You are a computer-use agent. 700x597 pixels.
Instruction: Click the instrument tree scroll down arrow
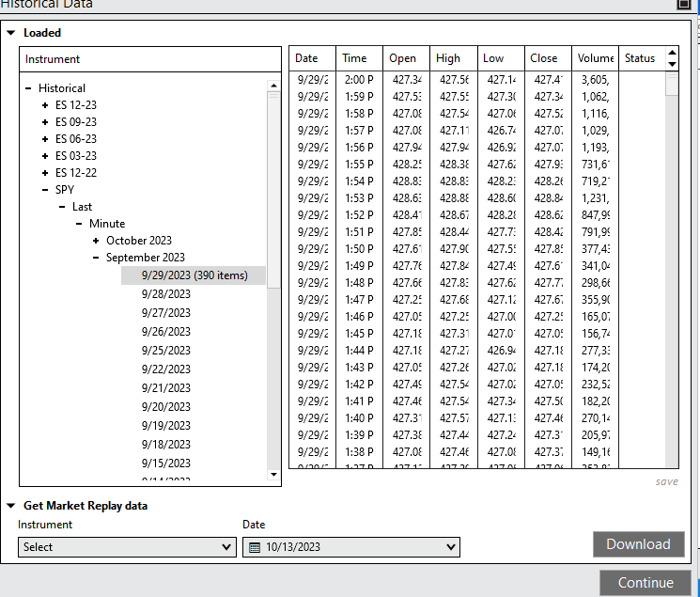273,474
